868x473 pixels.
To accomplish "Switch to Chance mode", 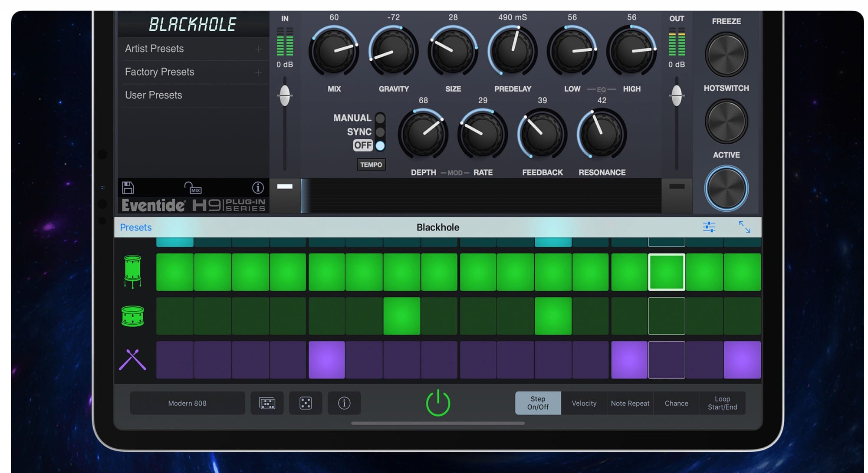I will click(x=677, y=403).
